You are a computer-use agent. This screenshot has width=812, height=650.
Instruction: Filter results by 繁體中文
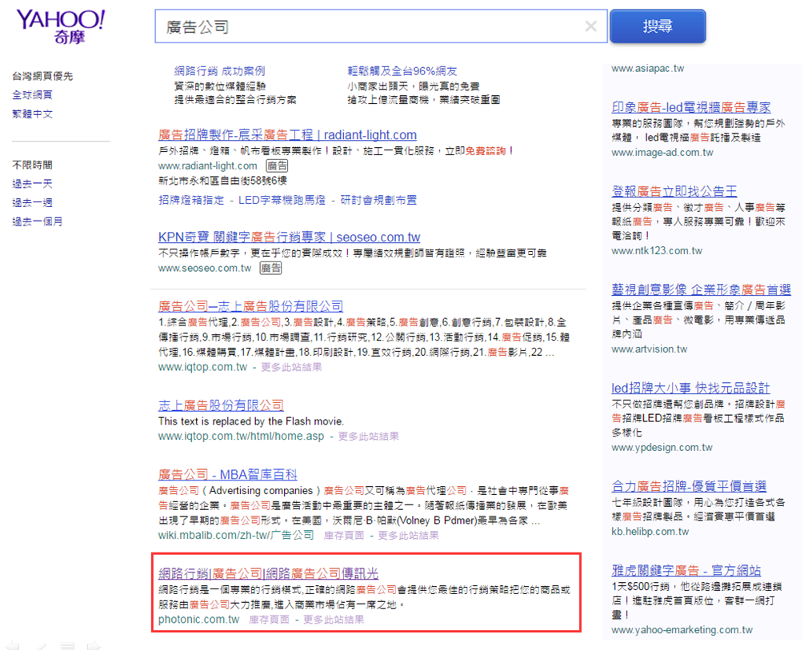[x=32, y=114]
